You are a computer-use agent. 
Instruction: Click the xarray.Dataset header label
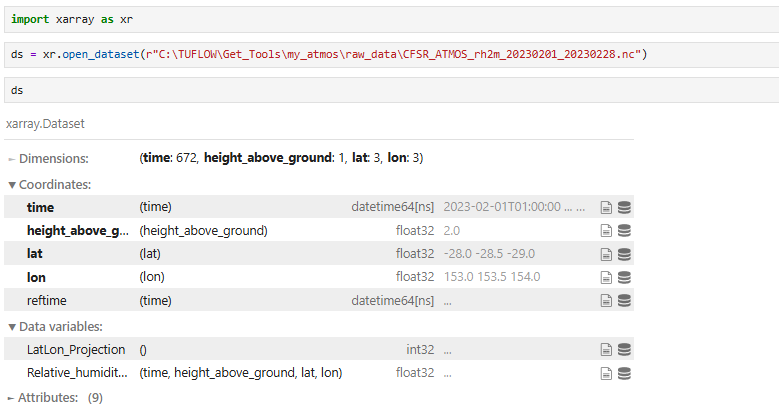coord(47,124)
